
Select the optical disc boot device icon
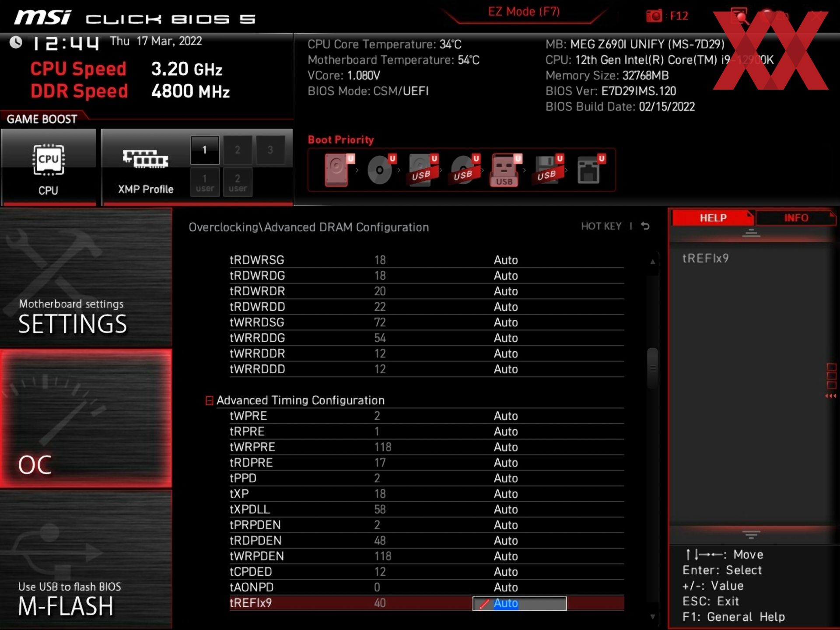coord(381,170)
